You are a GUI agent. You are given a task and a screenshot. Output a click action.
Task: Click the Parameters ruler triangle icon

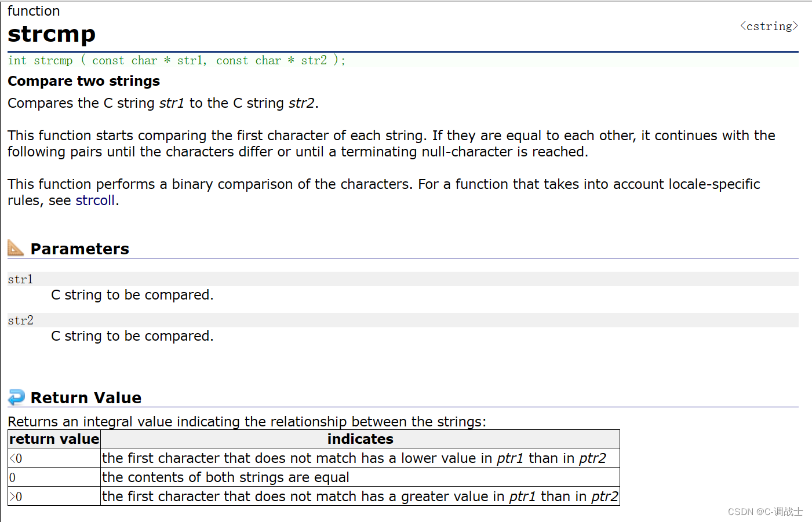[x=16, y=248]
